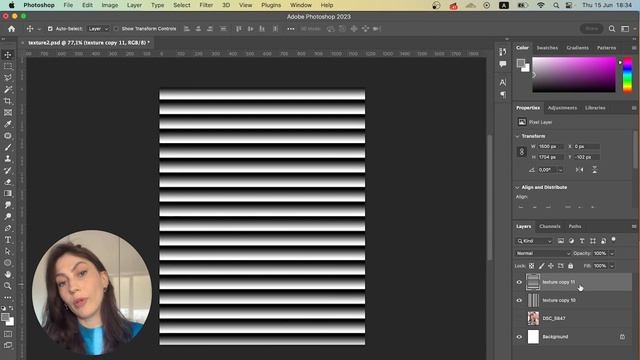Click the Lock all padlock icon
This screenshot has height=360, width=640.
click(x=571, y=266)
